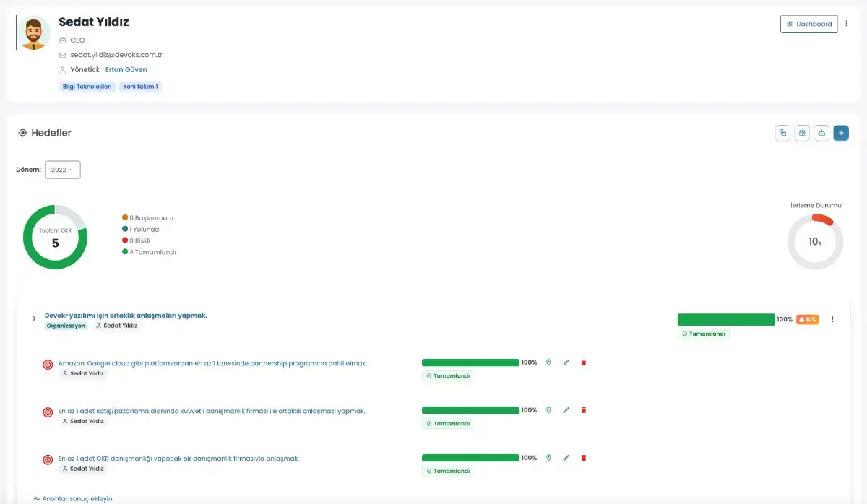
Task: Add a new objective with the plus button
Action: point(841,133)
